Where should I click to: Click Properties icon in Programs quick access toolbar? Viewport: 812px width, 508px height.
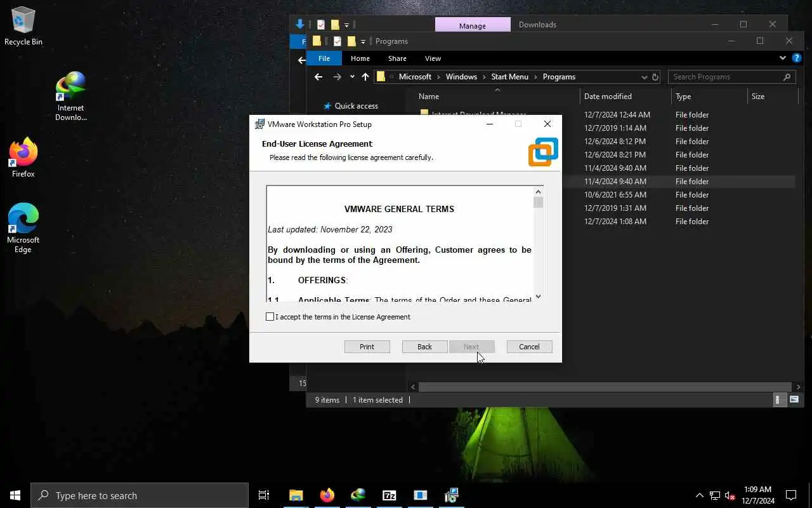tap(337, 41)
